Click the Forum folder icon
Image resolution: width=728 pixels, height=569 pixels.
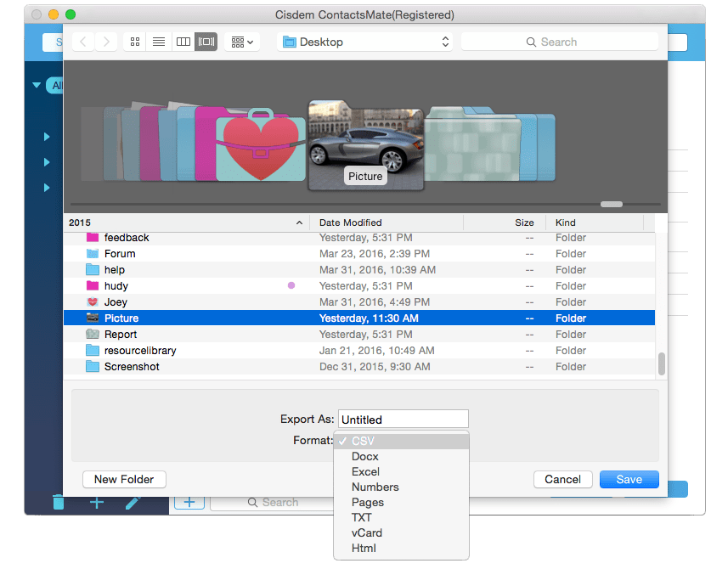click(93, 253)
